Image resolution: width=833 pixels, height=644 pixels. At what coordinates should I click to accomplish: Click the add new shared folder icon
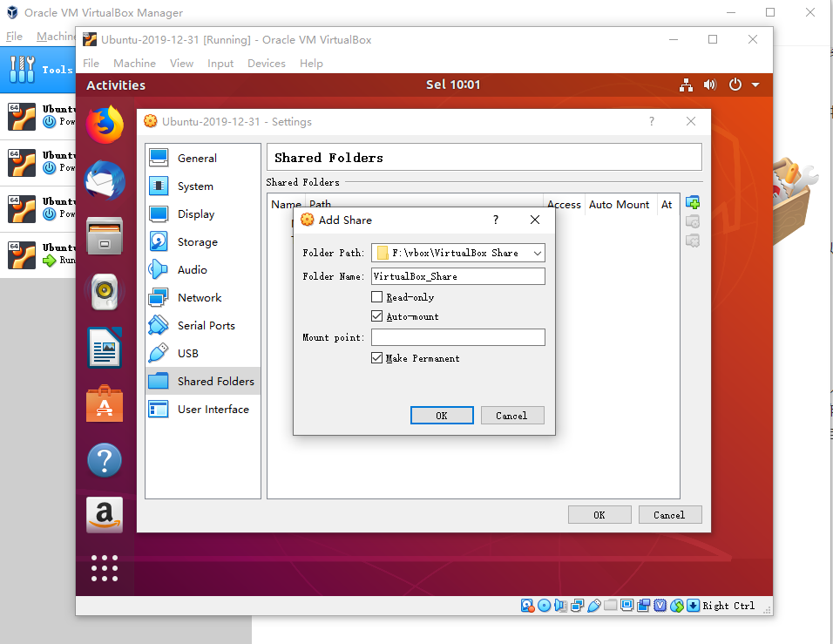(692, 202)
